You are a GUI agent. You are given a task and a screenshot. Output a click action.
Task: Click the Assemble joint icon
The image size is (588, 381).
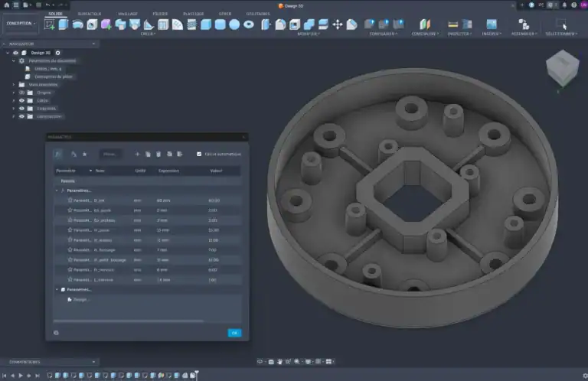(524, 24)
